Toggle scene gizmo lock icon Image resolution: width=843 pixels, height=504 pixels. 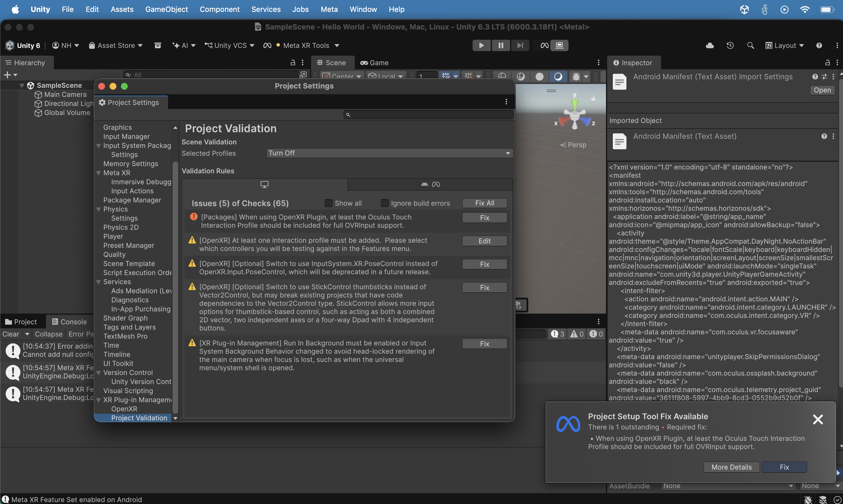(x=593, y=98)
